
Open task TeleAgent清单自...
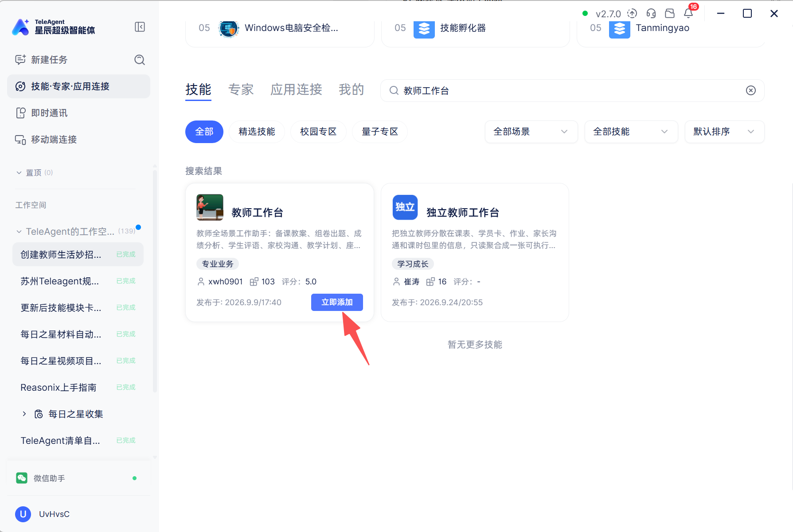coord(78,440)
